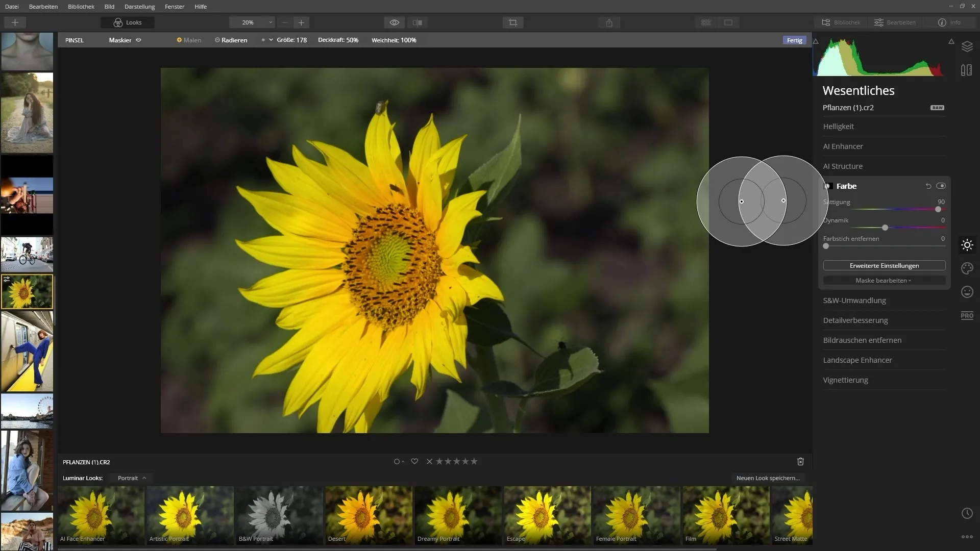Image resolution: width=980 pixels, height=551 pixels.
Task: Open the Canvas tools icon in side rail
Action: coord(966,70)
